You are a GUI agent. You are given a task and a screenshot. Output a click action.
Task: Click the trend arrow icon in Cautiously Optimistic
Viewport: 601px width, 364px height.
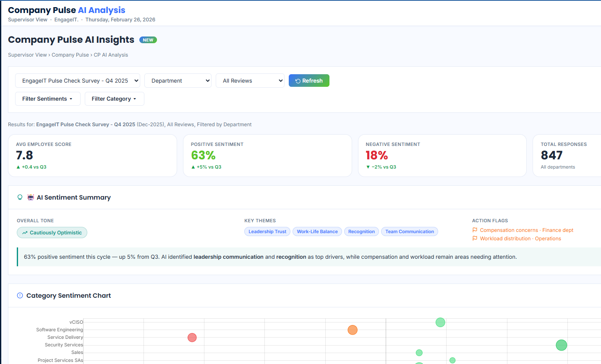click(25, 233)
